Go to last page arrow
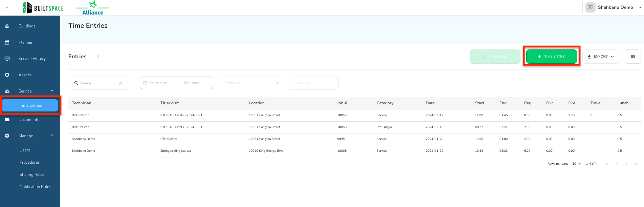Viewport: 644px width, 207px height. [636, 164]
